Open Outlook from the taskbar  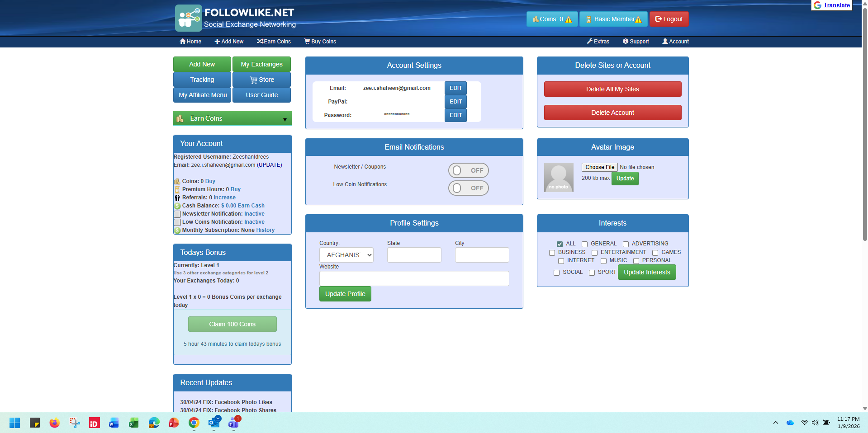coord(214,422)
